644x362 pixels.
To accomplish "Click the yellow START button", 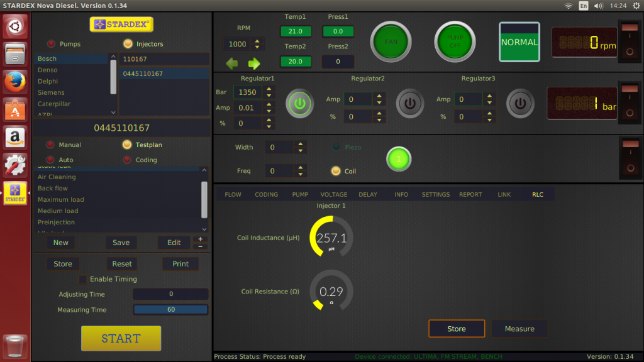I will tap(121, 338).
